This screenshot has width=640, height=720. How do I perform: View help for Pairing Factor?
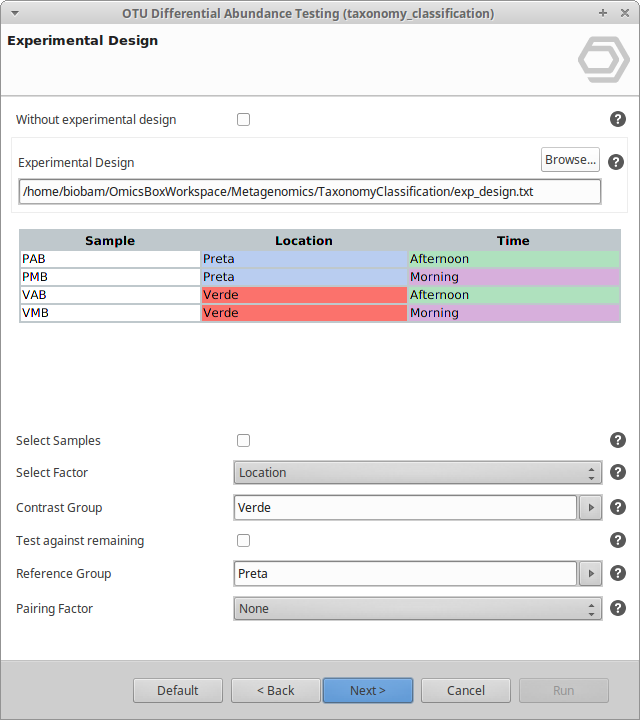[618, 608]
